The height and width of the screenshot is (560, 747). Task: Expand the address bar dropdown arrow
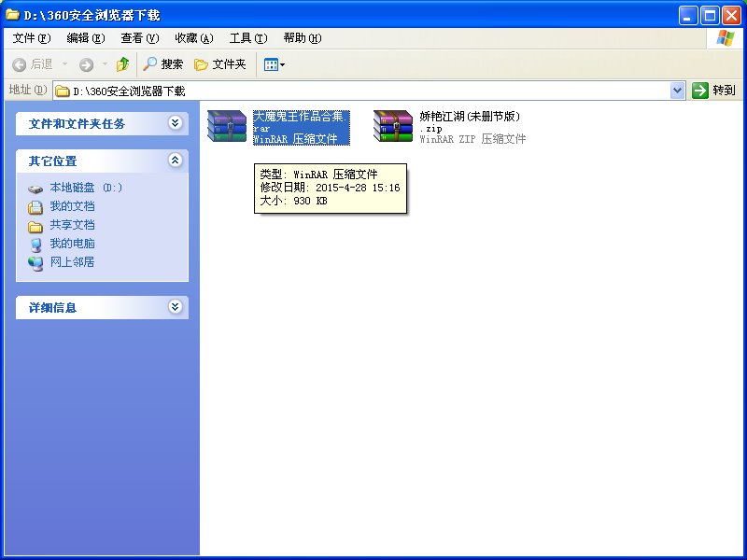tap(678, 91)
